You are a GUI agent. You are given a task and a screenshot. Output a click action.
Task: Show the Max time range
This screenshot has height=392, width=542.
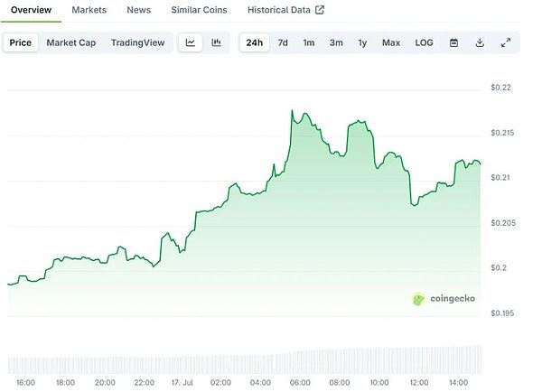coord(391,42)
